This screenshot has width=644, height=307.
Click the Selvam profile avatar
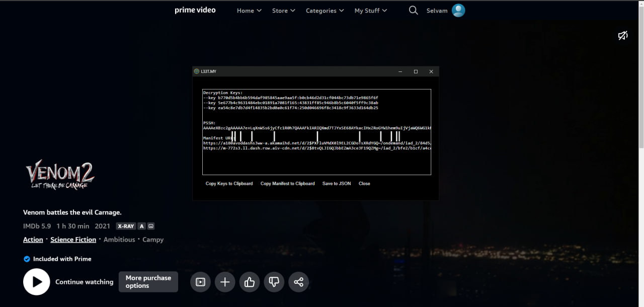[458, 11]
